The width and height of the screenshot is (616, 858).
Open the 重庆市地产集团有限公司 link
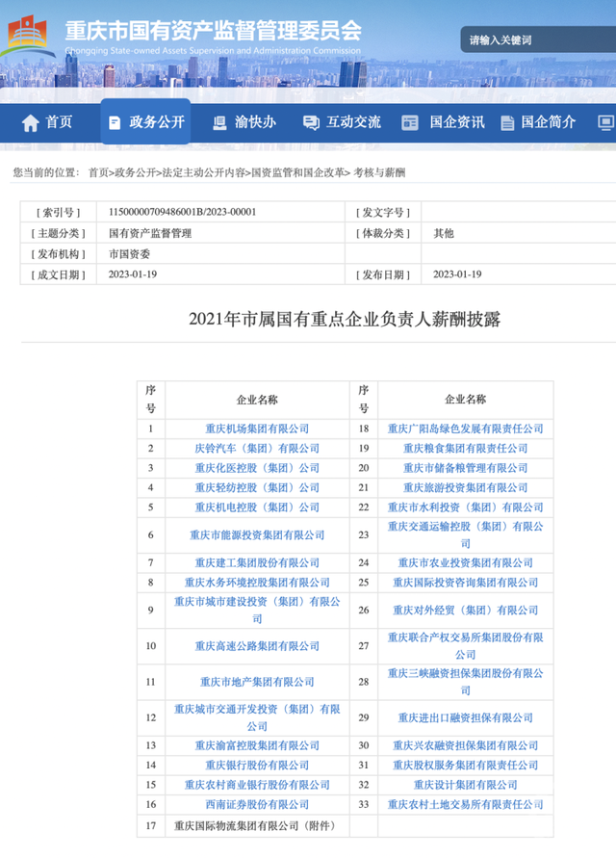click(257, 683)
